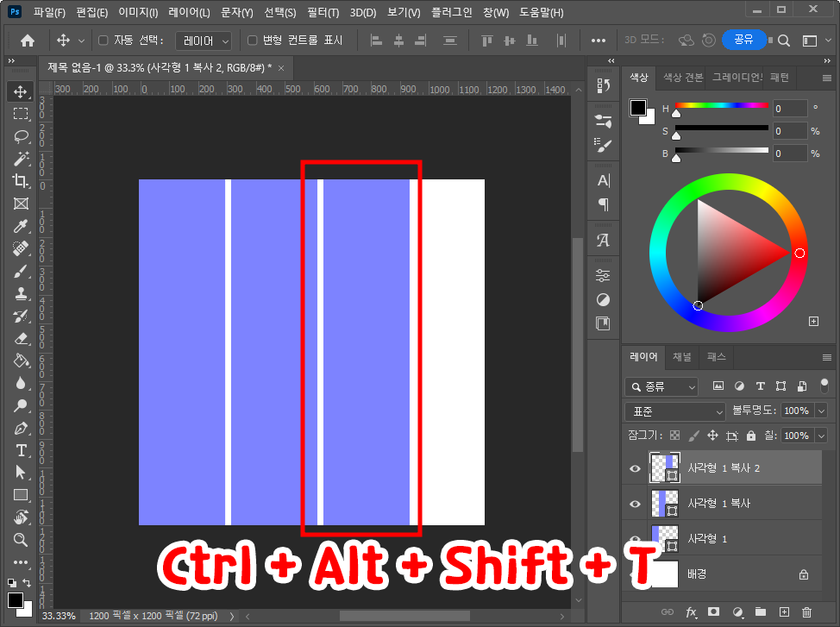The height and width of the screenshot is (627, 840).
Task: Set foreground color via the color wheel
Action: point(729,253)
